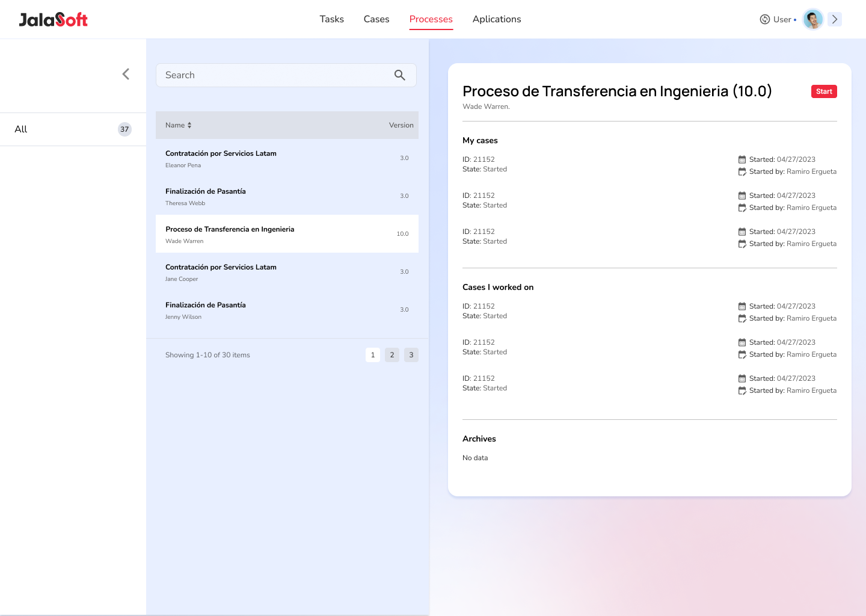866x616 pixels.
Task: Click Showing 1-10 of 30 items text
Action: [x=207, y=355]
